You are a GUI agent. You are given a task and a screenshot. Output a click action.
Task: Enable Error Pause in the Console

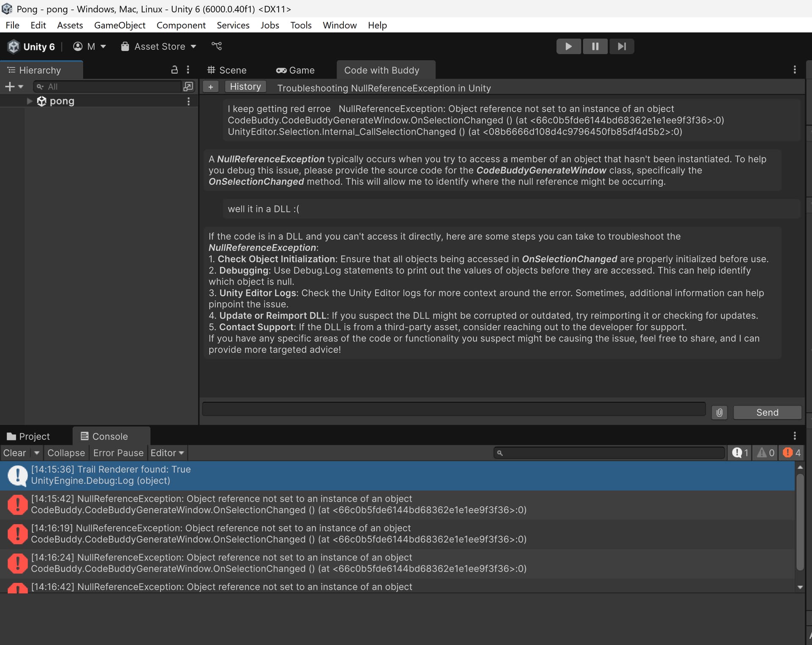pos(118,453)
